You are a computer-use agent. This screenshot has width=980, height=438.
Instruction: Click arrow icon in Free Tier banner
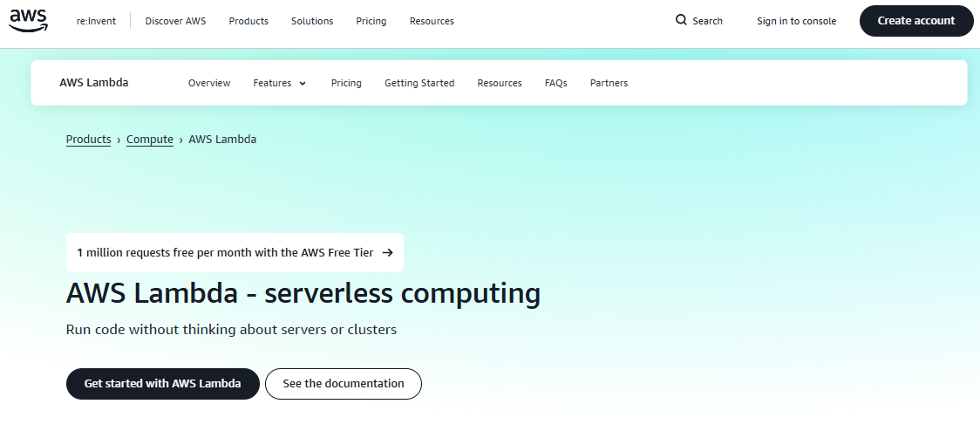[x=387, y=253]
